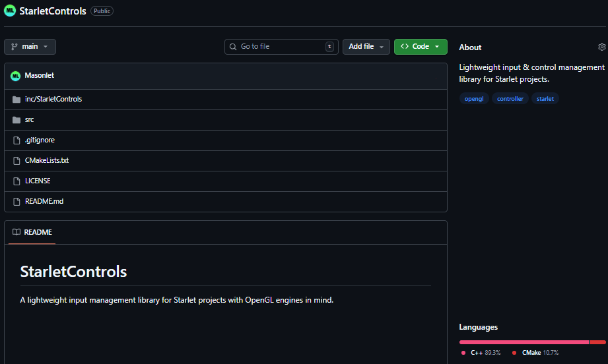The height and width of the screenshot is (364, 608).
Task: Click the file icon beside .gitignore
Action: click(17, 140)
